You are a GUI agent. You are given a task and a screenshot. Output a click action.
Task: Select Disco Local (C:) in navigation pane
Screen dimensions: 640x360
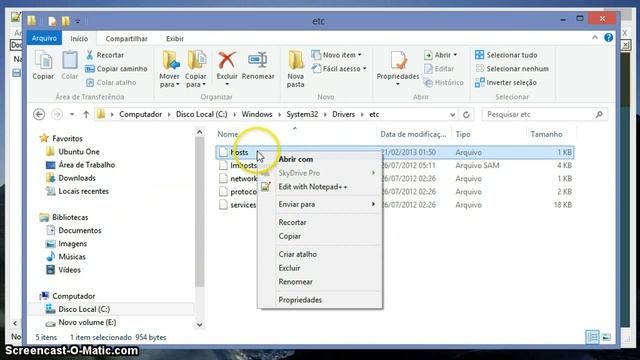point(84,309)
